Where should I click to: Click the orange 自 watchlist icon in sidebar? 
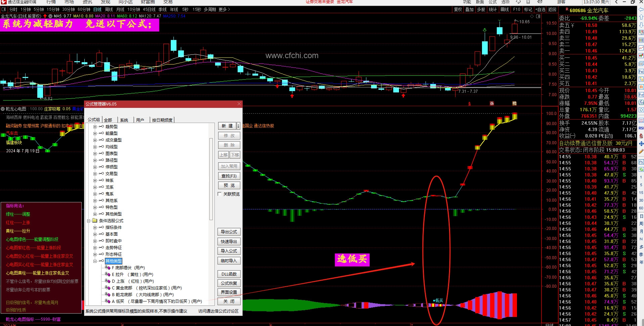coord(641,87)
